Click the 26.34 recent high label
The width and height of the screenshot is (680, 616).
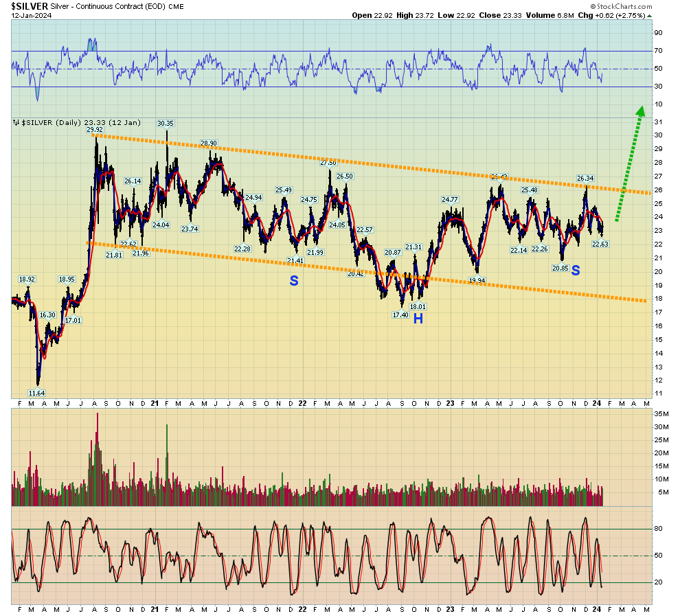pos(585,178)
